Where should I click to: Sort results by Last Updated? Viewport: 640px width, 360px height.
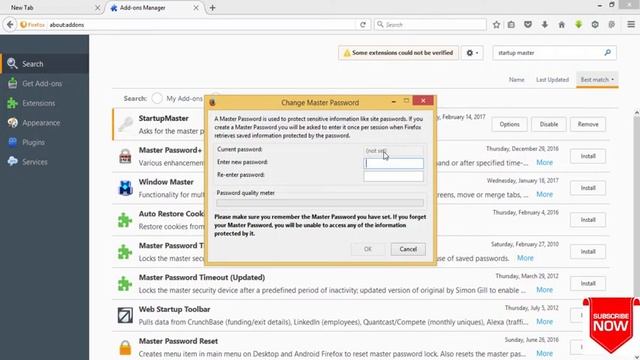click(552, 80)
